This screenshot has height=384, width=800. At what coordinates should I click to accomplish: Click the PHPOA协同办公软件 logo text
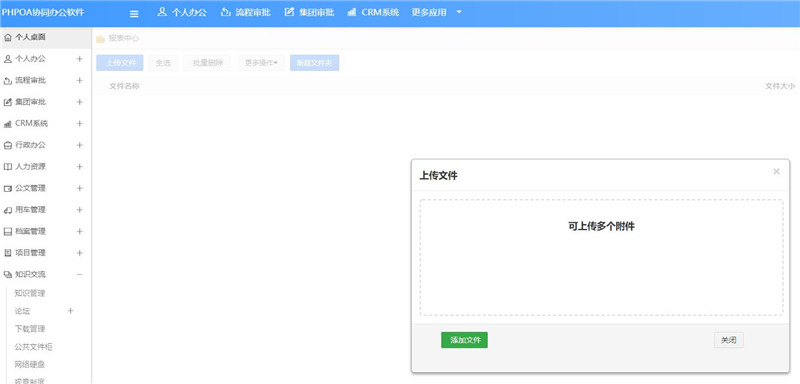pos(43,12)
